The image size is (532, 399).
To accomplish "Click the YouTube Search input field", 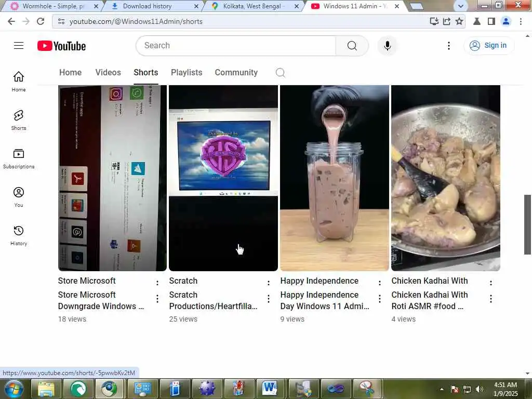I will (x=236, y=46).
